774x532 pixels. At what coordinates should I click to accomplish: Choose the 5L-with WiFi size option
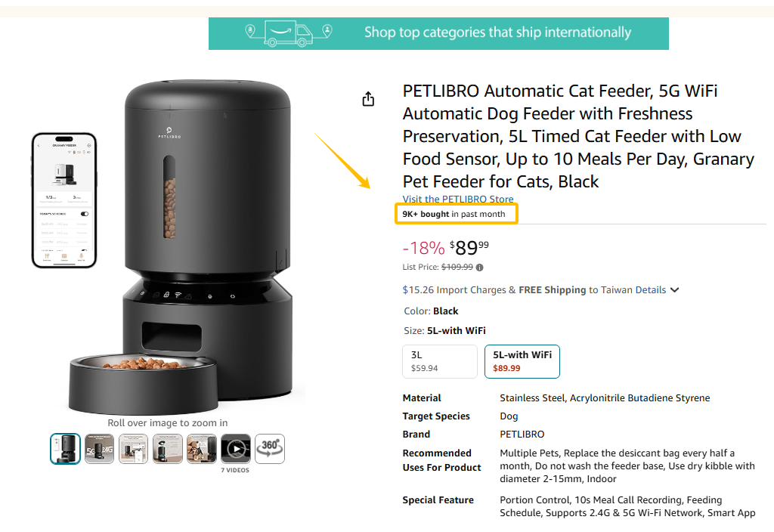tap(522, 361)
